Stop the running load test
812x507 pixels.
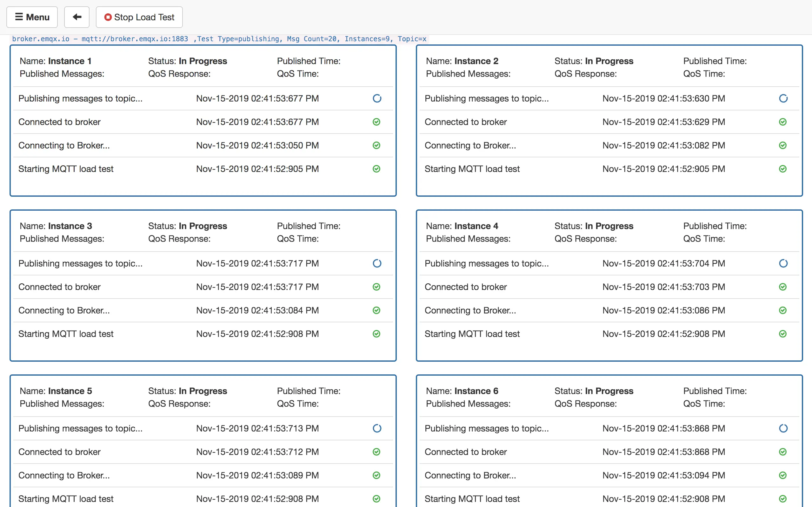[x=139, y=17]
